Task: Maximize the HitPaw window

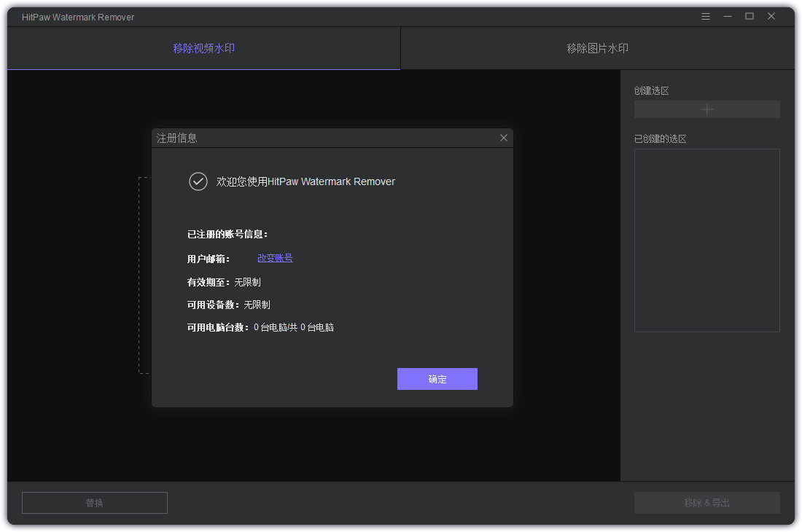Action: pos(750,16)
